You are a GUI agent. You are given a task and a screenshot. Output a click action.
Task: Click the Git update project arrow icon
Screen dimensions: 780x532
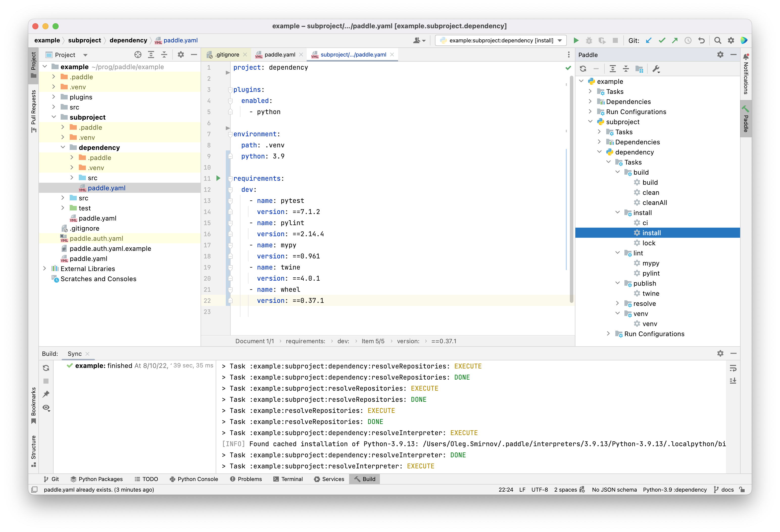pyautogui.click(x=649, y=41)
